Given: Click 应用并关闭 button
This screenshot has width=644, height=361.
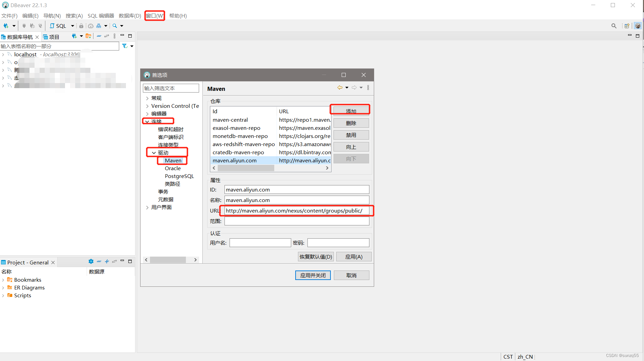Looking at the screenshot, I should (x=313, y=275).
